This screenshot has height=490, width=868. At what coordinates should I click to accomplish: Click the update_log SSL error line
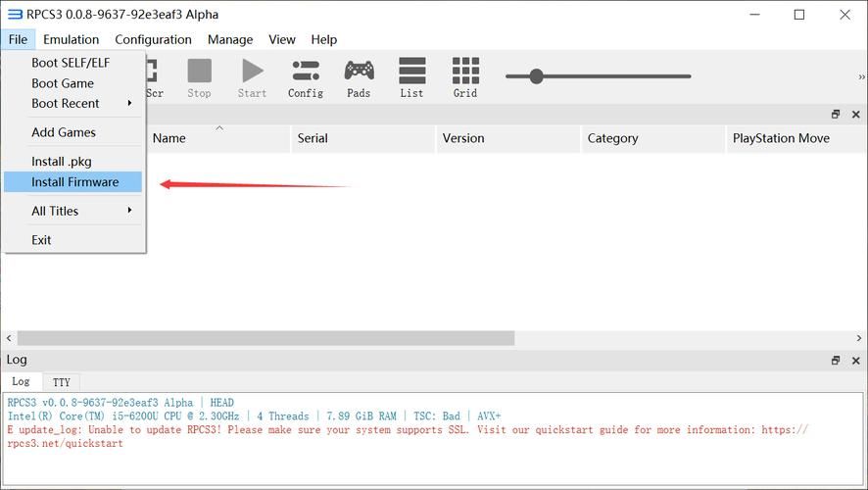(x=408, y=436)
